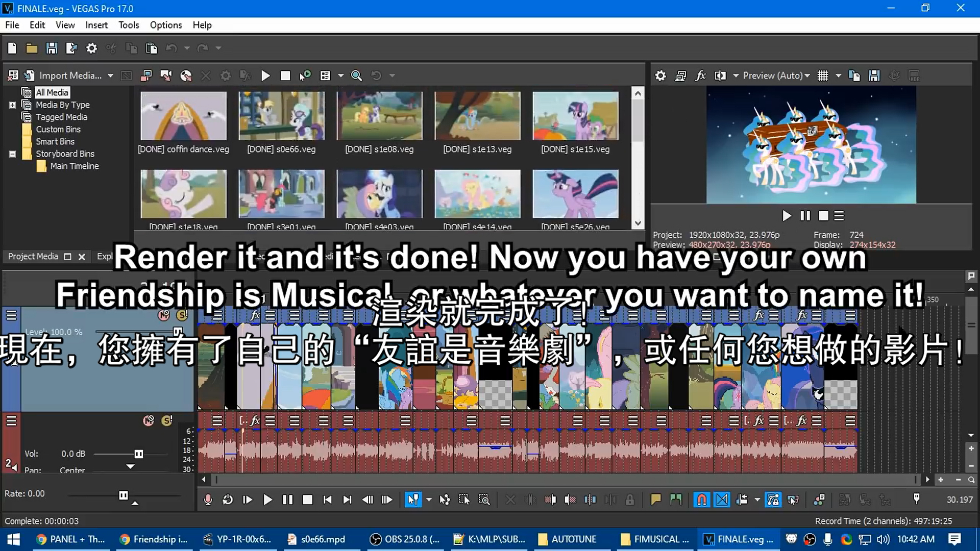Toggle the preview overlays grid icon
This screenshot has height=551, width=980.
[823, 76]
